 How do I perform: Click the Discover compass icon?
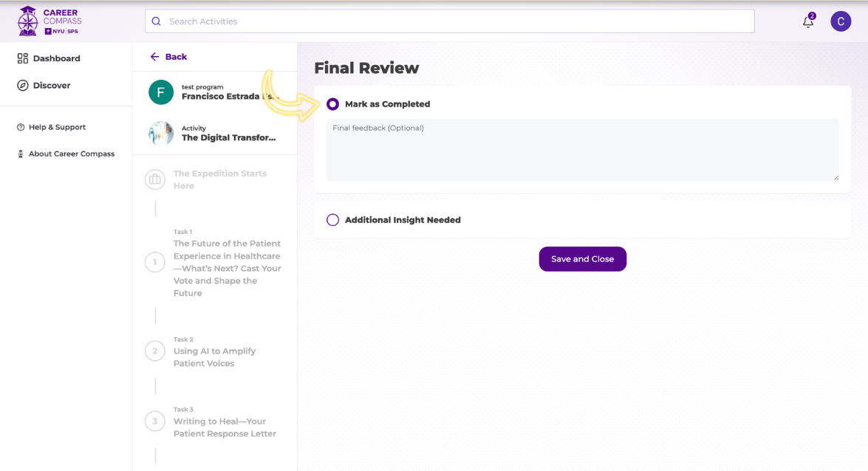click(23, 86)
